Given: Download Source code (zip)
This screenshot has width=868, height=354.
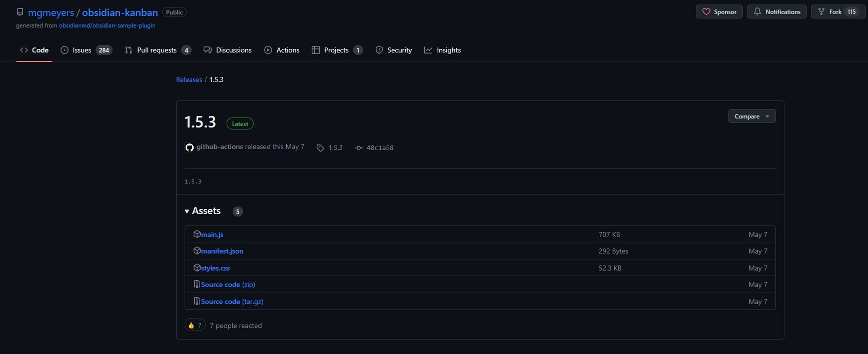Looking at the screenshot, I should [228, 284].
